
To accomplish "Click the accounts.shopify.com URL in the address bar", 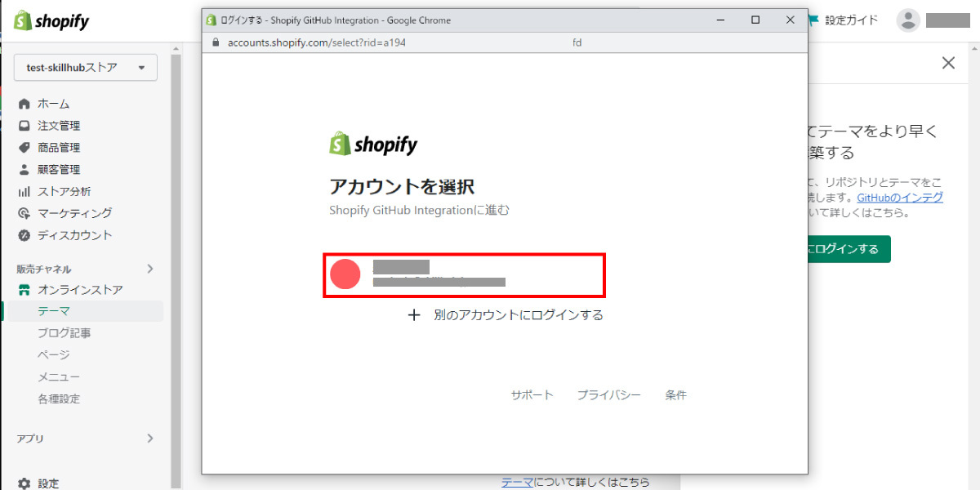I will pyautogui.click(x=317, y=42).
